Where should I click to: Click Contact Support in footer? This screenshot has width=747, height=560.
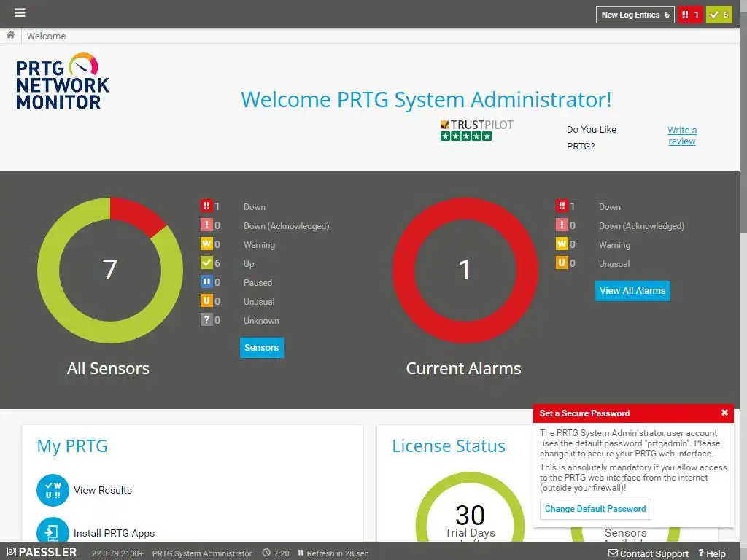point(649,553)
